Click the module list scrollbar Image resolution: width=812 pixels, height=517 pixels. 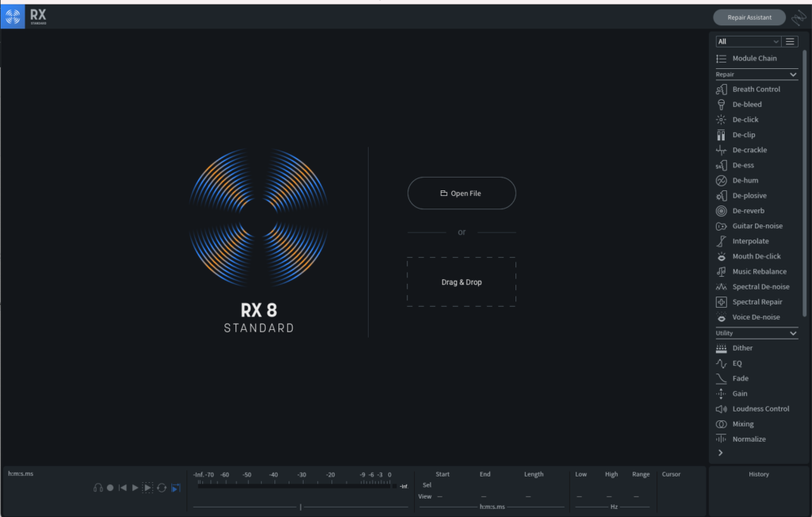804,183
